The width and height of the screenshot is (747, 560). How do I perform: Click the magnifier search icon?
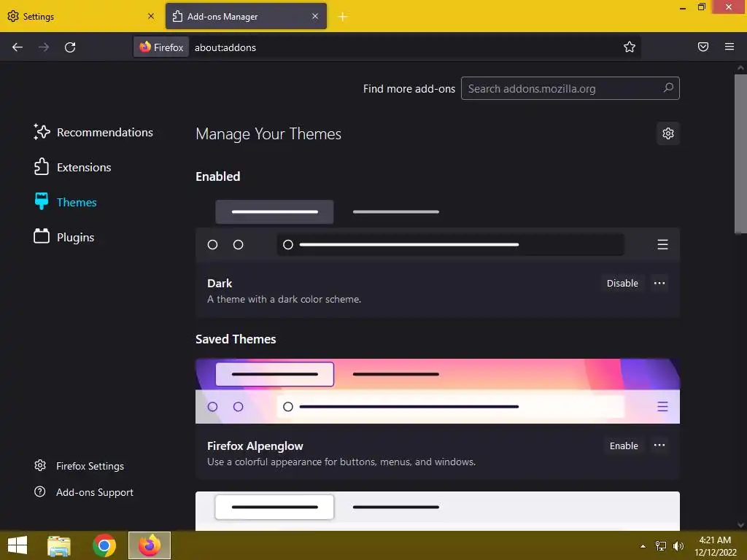click(x=668, y=88)
